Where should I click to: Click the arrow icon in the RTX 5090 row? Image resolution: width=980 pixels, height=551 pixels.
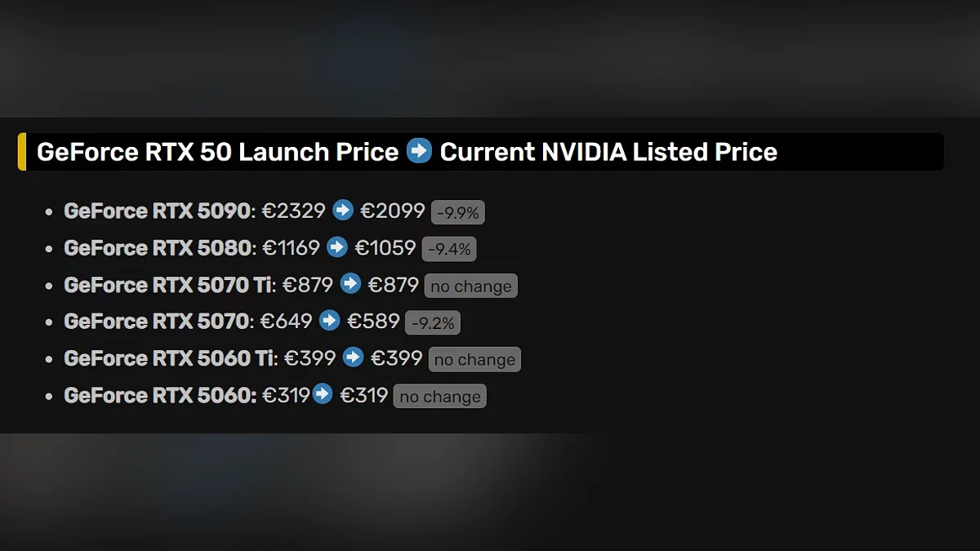coord(343,211)
